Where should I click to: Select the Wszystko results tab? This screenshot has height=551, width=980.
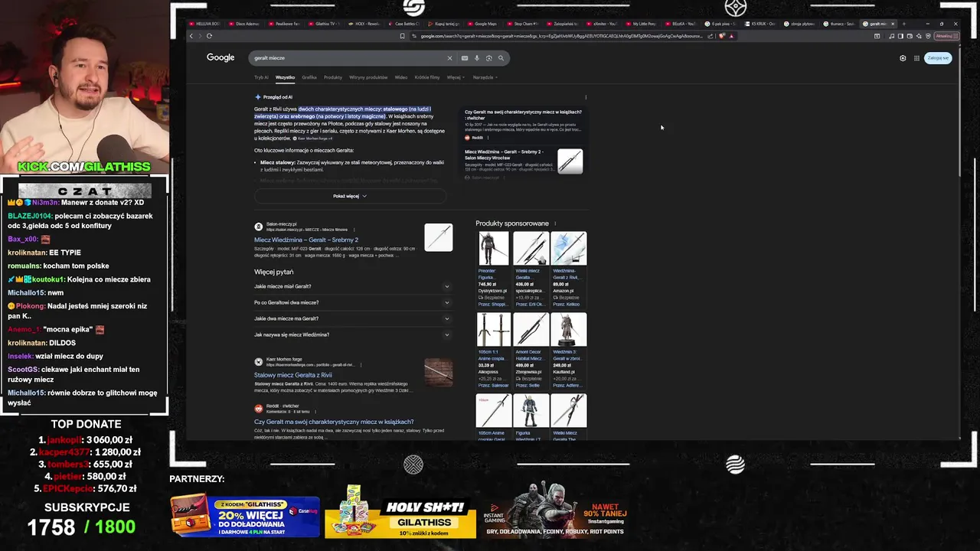pyautogui.click(x=285, y=77)
